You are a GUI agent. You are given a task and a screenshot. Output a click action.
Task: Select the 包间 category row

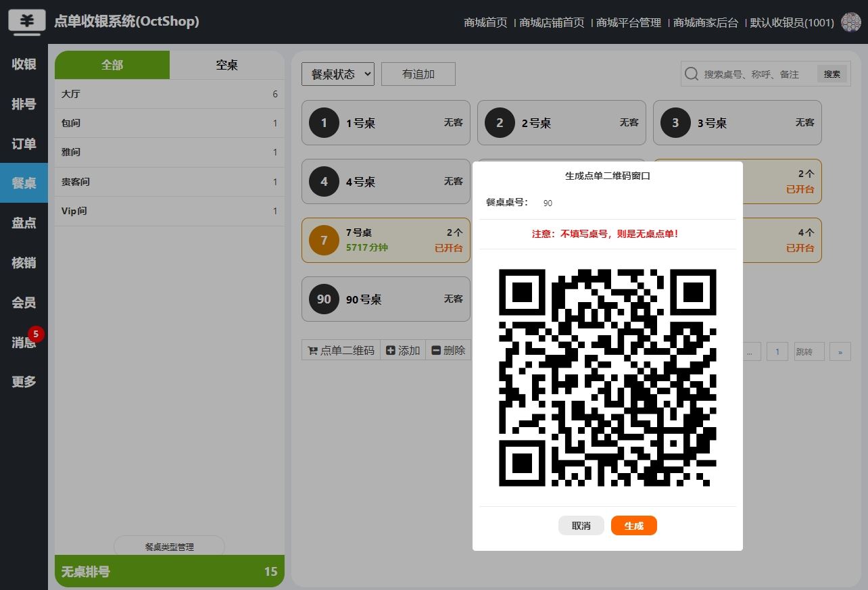coord(170,123)
